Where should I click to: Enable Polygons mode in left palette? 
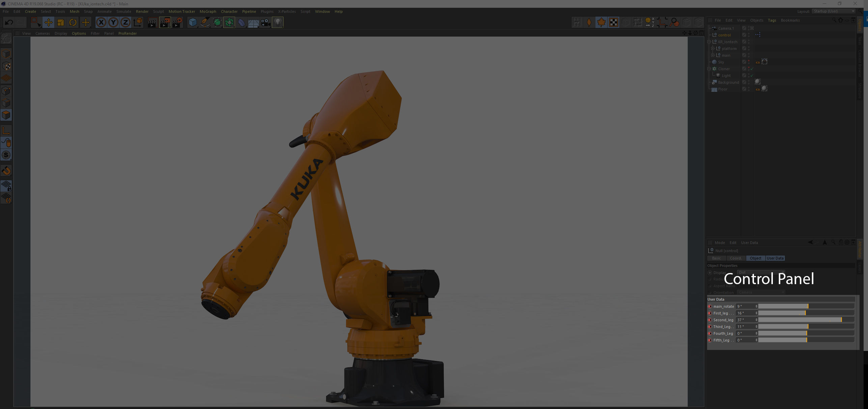click(6, 115)
